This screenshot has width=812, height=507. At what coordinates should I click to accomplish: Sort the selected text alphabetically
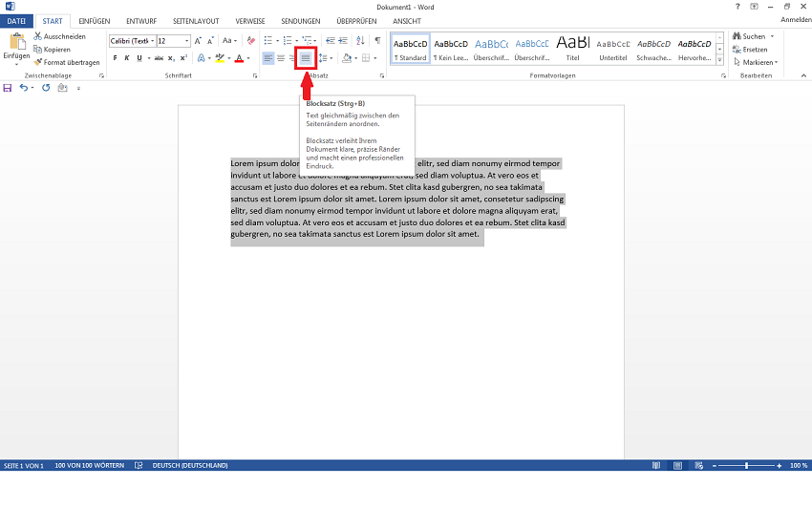[x=360, y=40]
